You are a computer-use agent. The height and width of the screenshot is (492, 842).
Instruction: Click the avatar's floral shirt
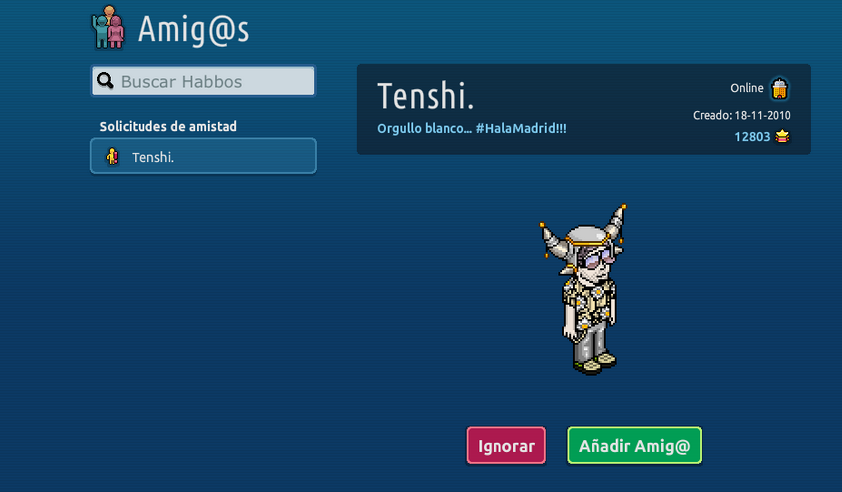(x=589, y=302)
